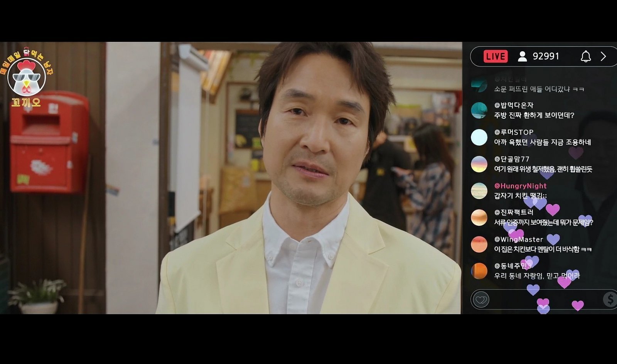Open the @WingMaster username link

click(518, 239)
